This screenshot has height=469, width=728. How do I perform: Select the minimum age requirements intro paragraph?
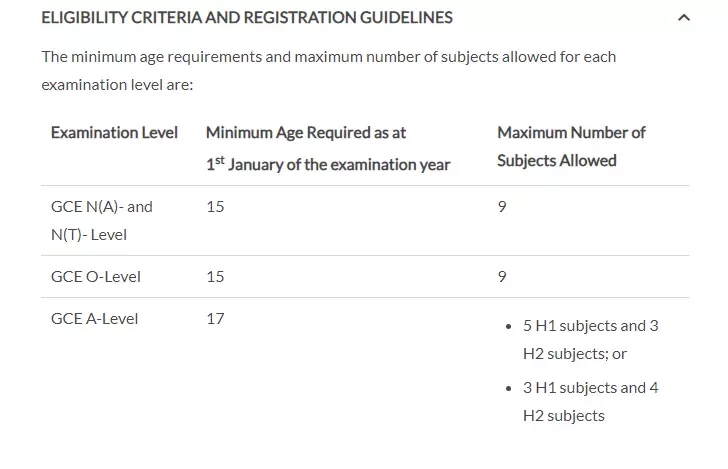coord(329,71)
